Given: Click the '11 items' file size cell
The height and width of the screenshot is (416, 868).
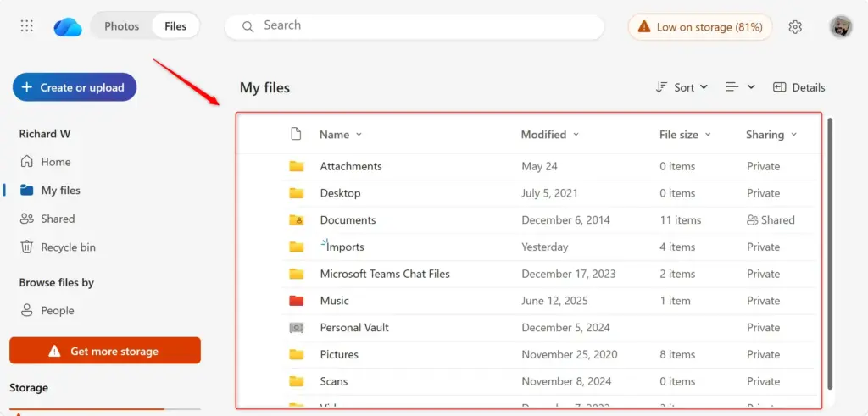Looking at the screenshot, I should tap(681, 219).
